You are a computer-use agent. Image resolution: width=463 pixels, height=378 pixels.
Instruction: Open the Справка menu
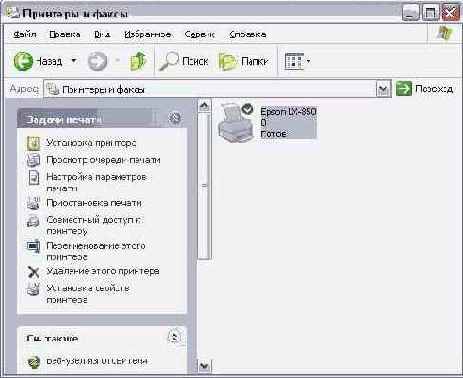tap(248, 34)
